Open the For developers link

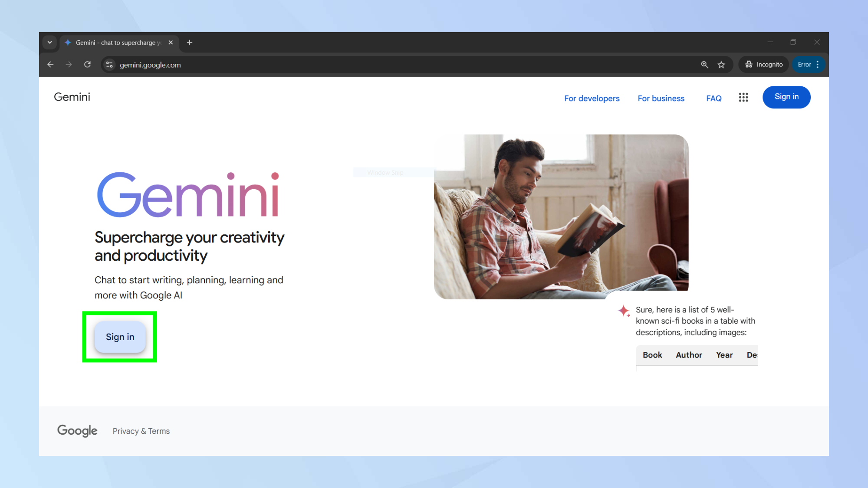(x=592, y=98)
